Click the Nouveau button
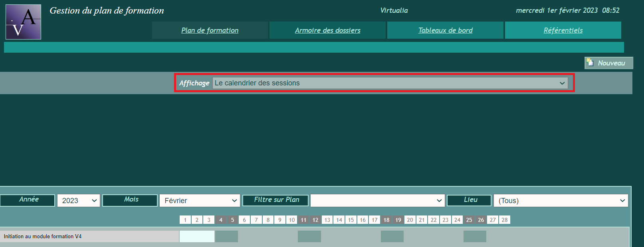The width and height of the screenshot is (644, 247). [x=608, y=63]
